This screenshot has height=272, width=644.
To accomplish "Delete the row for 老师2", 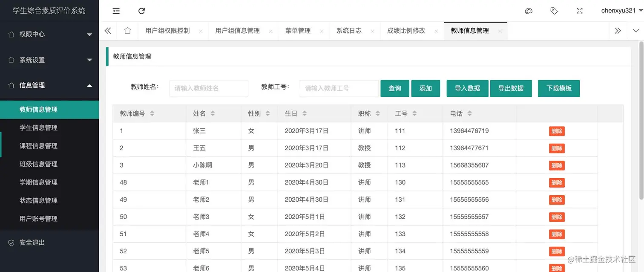I will pyautogui.click(x=557, y=200).
